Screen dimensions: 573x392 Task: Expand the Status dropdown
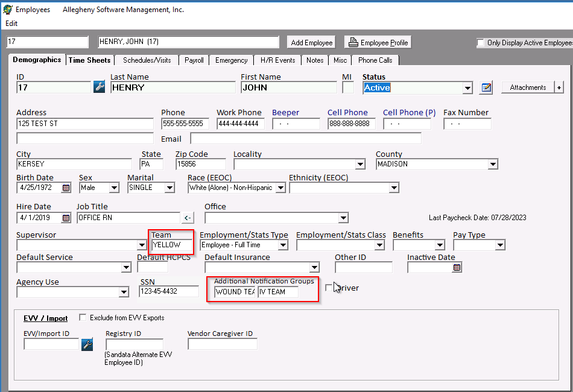tap(467, 88)
